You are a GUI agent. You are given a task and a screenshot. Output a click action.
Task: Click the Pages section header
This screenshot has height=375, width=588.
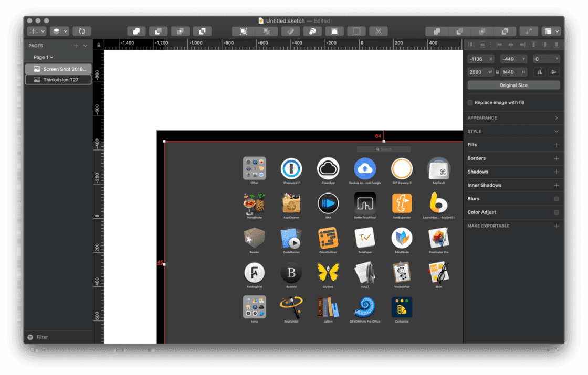tap(36, 45)
